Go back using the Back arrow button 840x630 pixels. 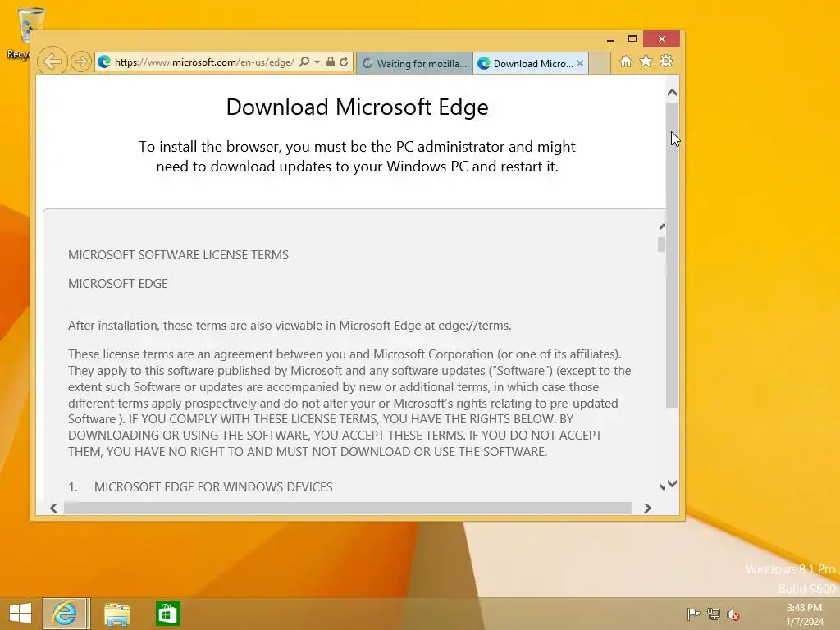click(52, 62)
